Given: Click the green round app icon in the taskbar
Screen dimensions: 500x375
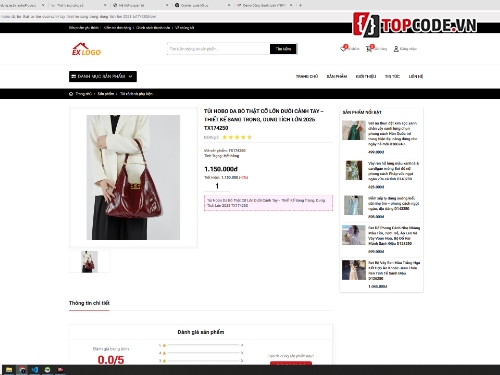Looking at the screenshot, I should pos(47,370).
